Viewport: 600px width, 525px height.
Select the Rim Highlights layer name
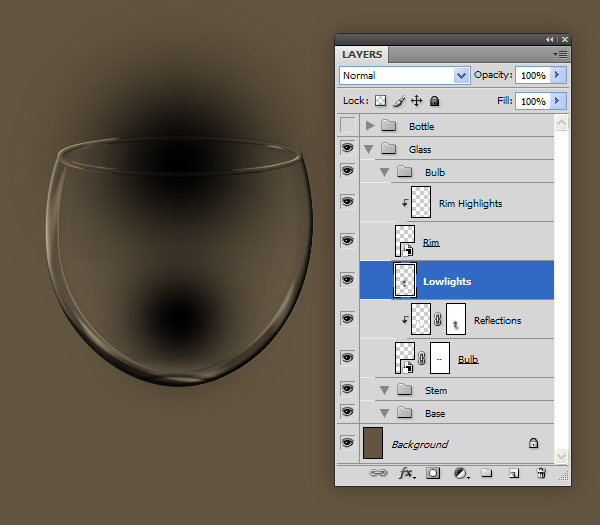pos(470,204)
